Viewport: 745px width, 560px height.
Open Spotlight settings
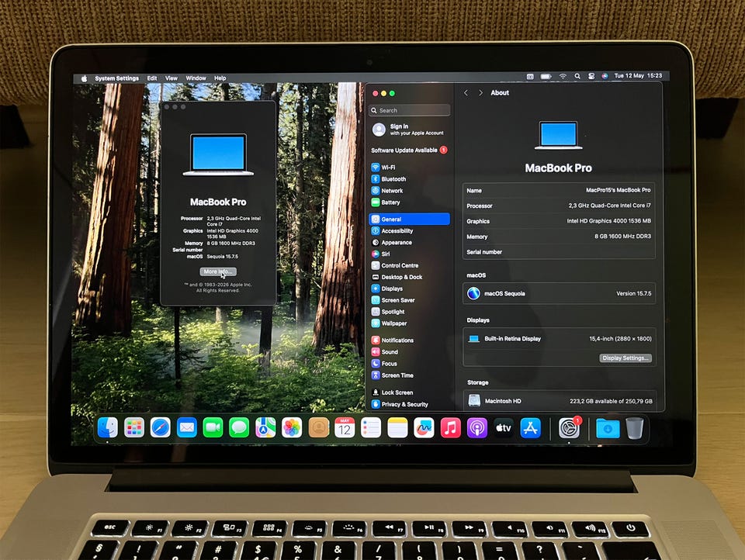(x=388, y=312)
